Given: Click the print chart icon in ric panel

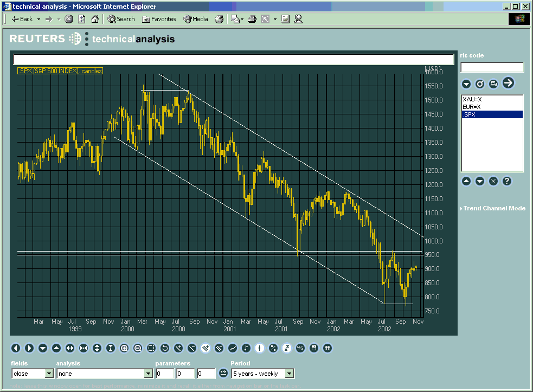Looking at the screenshot, I should (x=493, y=83).
